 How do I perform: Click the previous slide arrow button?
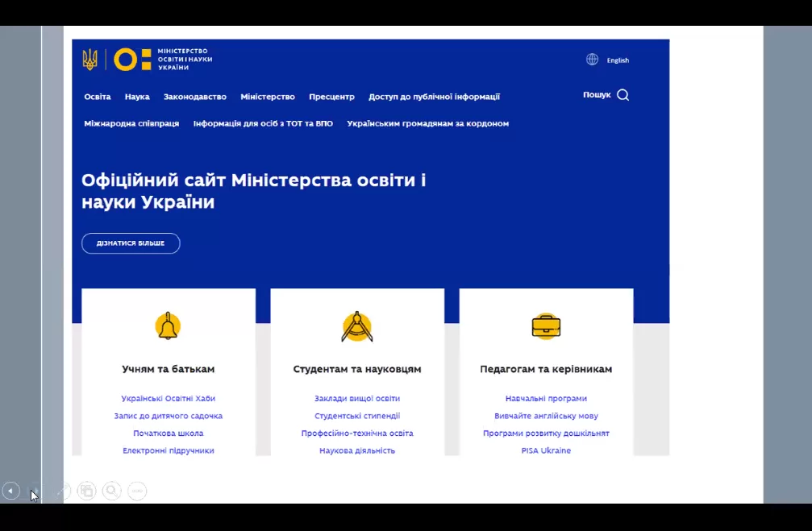10,491
